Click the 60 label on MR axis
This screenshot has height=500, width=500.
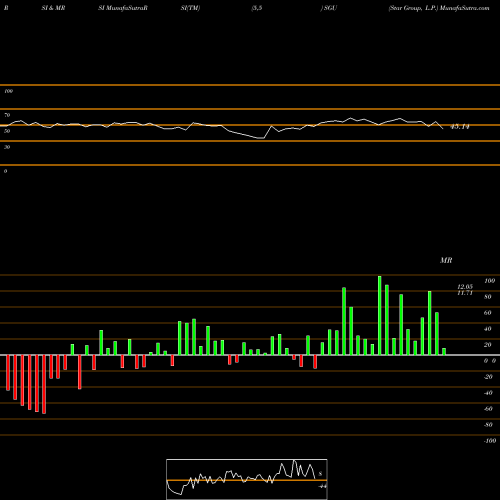[x=488, y=313]
